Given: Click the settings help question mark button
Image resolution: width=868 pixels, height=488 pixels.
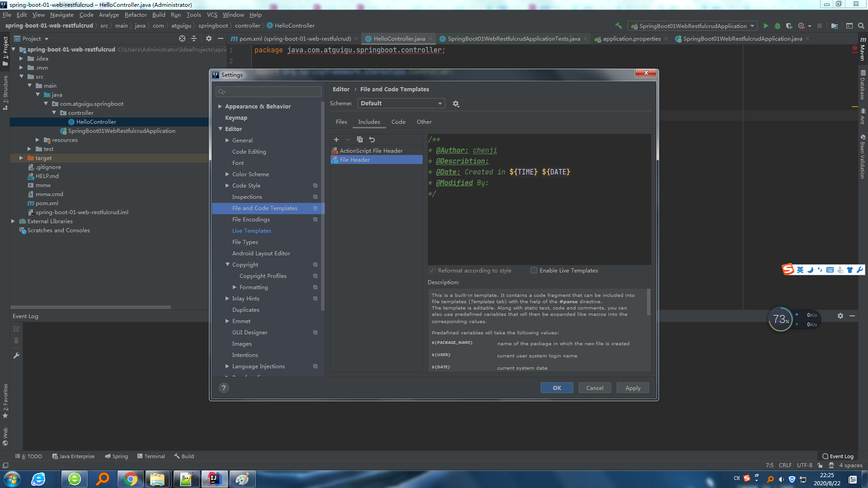Looking at the screenshot, I should pos(223,388).
